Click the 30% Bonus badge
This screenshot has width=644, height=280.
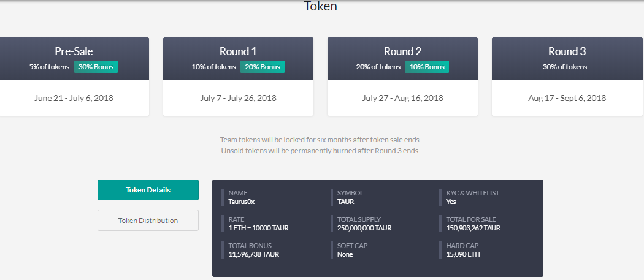point(96,67)
